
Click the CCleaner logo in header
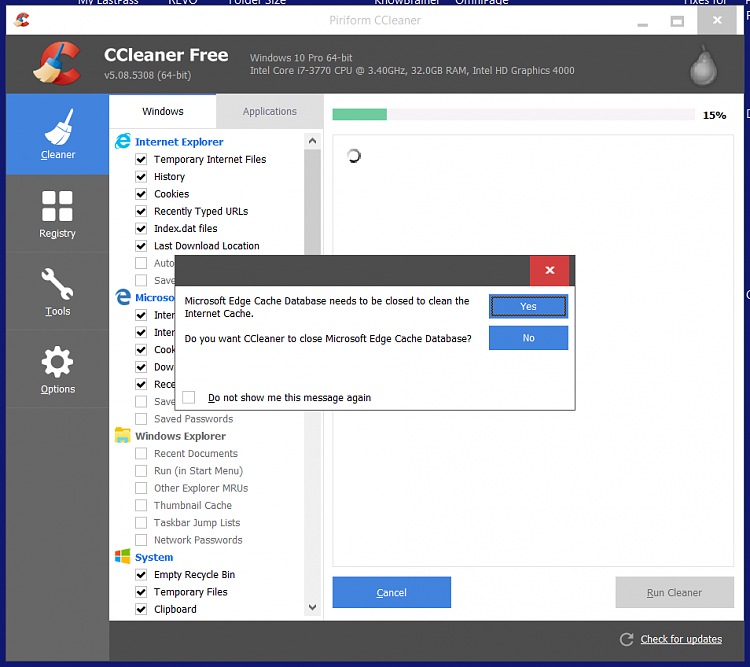click(56, 63)
